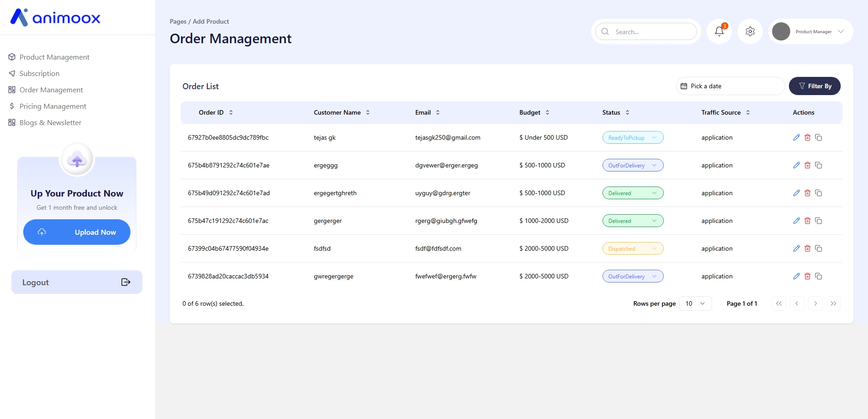Click the Upload Now button

(77, 232)
